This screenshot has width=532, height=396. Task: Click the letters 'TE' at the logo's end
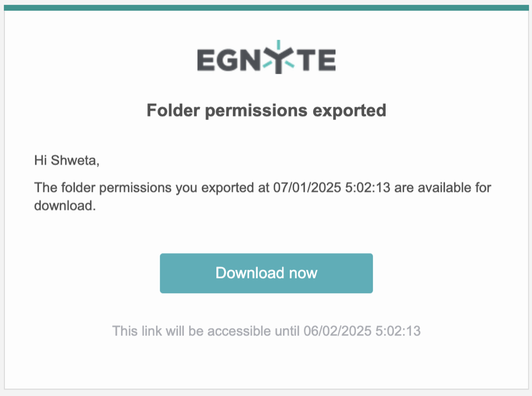click(x=316, y=60)
